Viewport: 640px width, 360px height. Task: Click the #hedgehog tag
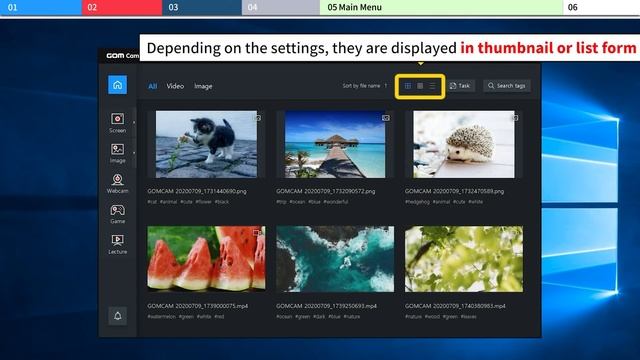click(417, 202)
